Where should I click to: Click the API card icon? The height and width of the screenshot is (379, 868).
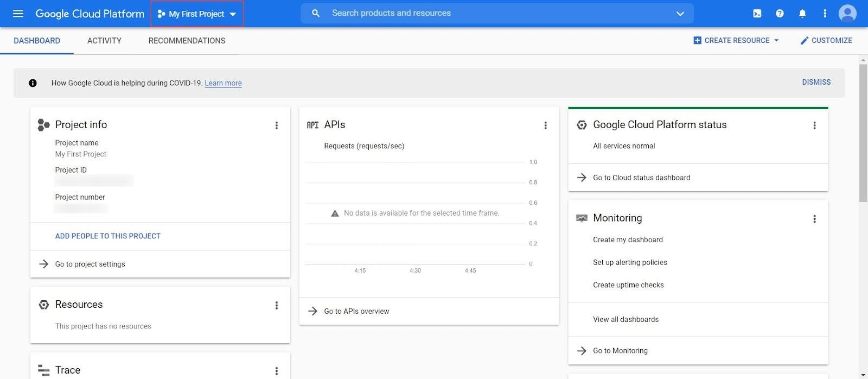313,125
